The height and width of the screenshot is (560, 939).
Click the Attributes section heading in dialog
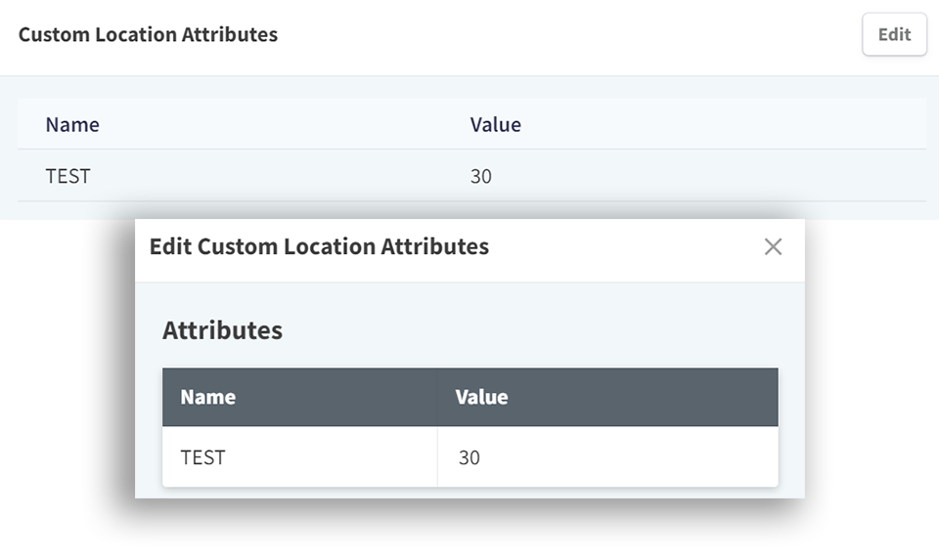click(222, 330)
